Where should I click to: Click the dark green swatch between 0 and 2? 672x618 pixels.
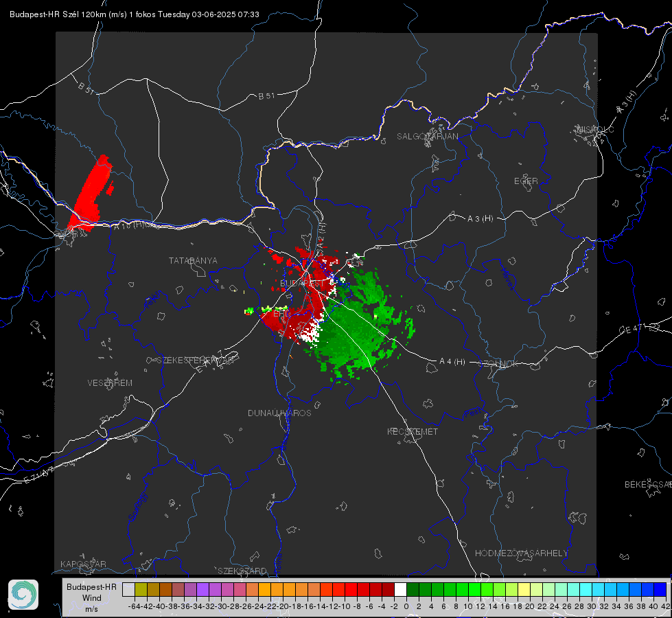(x=413, y=590)
